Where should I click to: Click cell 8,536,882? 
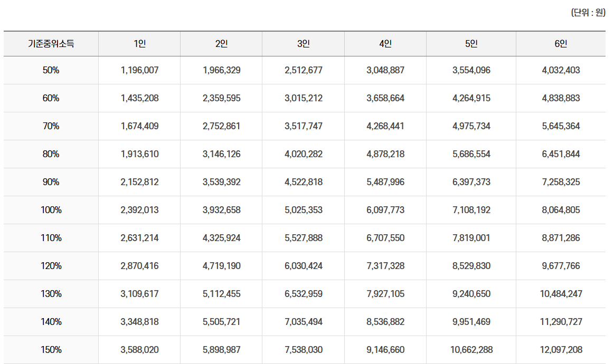pyautogui.click(x=385, y=322)
